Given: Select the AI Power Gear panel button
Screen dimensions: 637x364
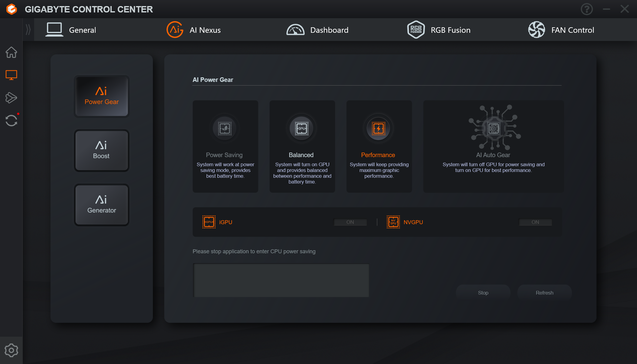Looking at the screenshot, I should pos(102,96).
